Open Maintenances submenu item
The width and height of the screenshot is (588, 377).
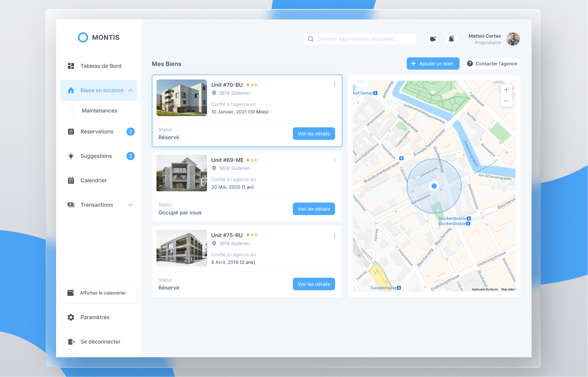[99, 110]
